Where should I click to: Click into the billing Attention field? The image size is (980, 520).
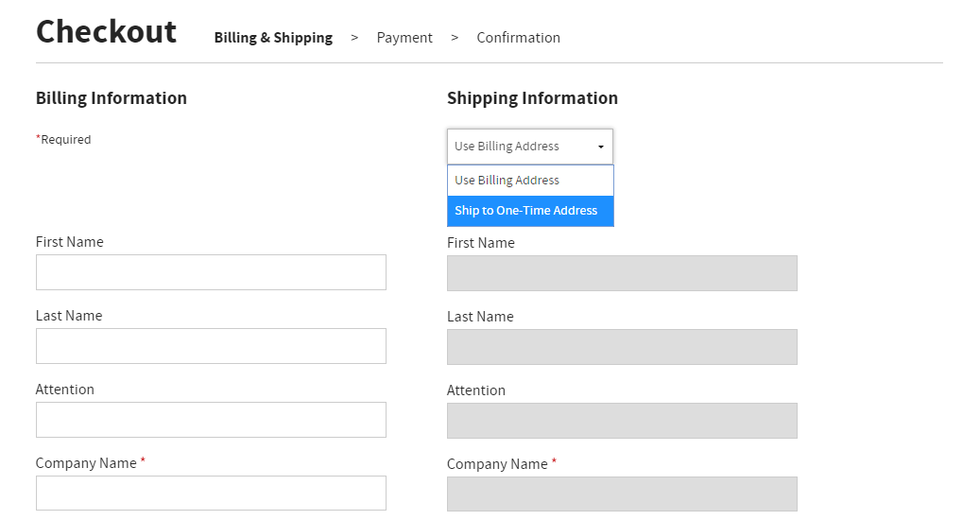[x=211, y=420]
